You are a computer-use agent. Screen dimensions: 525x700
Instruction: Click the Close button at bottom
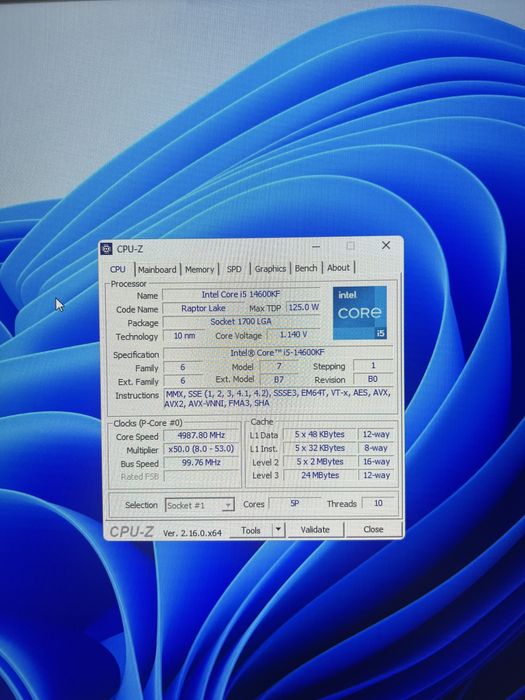point(373,529)
